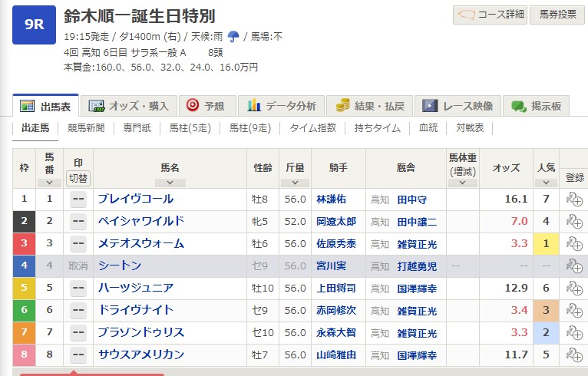Open trainer 打越勇児 link
588x376 pixels.
click(417, 266)
